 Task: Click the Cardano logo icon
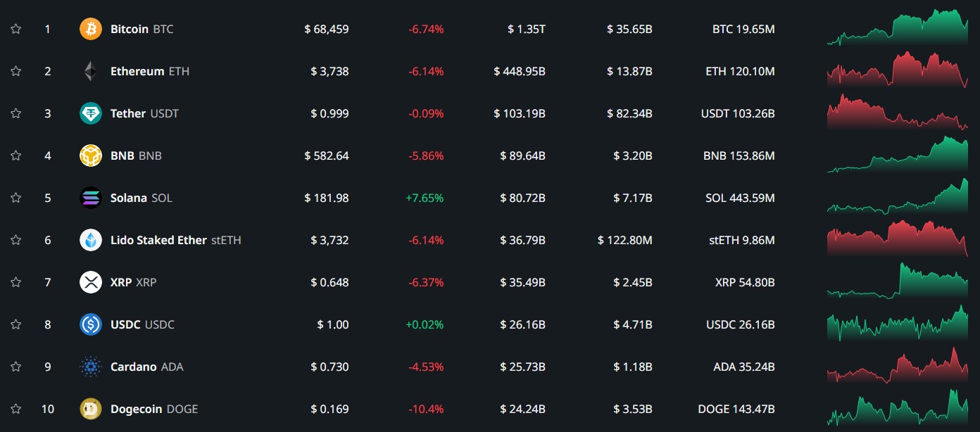(x=91, y=367)
